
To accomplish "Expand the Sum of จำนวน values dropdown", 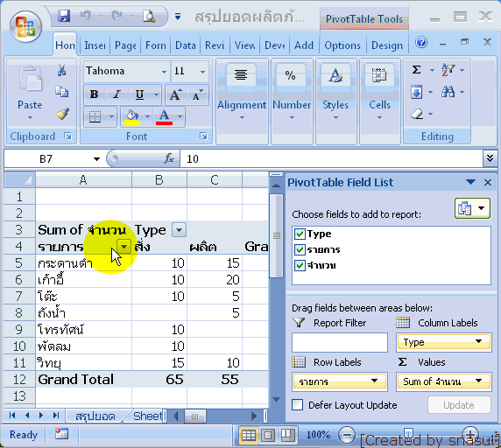I will (x=478, y=381).
